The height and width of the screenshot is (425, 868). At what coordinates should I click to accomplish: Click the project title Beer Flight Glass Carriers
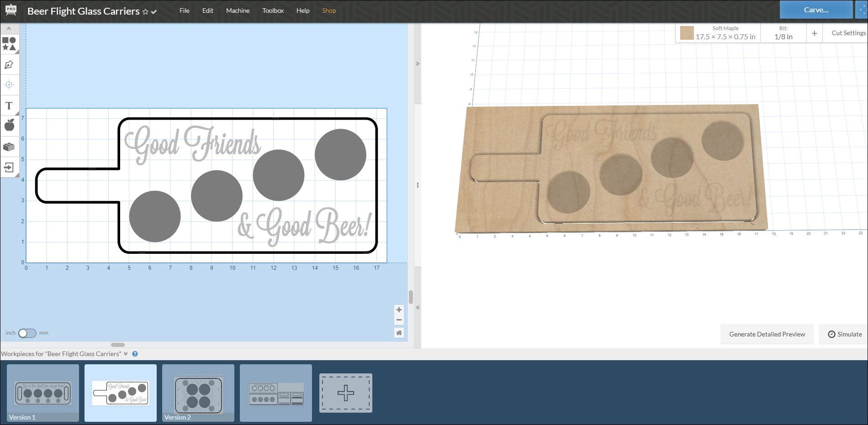point(83,11)
